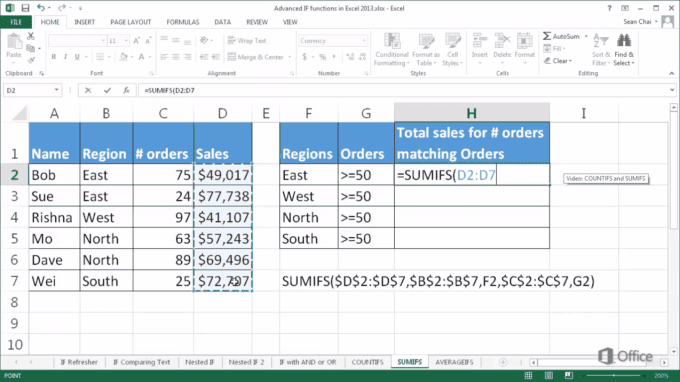Open the Merge & Center dropdown arrow
Screen dimensions: 680x382
click(x=290, y=57)
